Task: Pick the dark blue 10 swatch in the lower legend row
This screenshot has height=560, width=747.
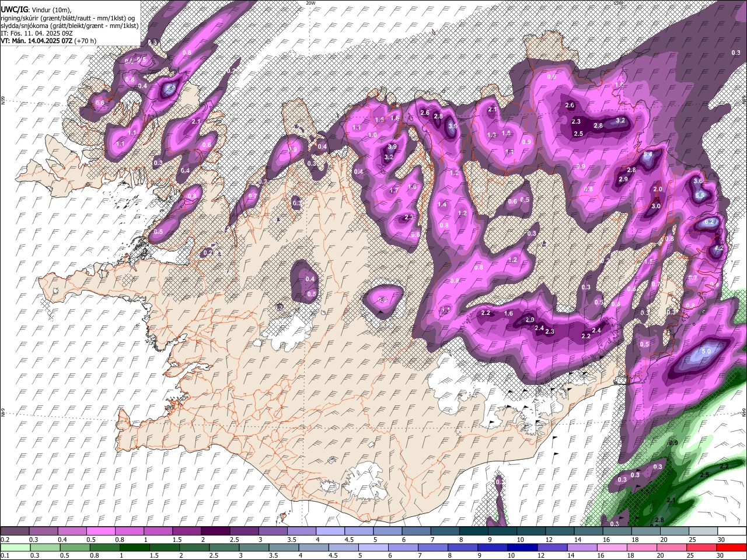Action: pyautogui.click(x=522, y=547)
